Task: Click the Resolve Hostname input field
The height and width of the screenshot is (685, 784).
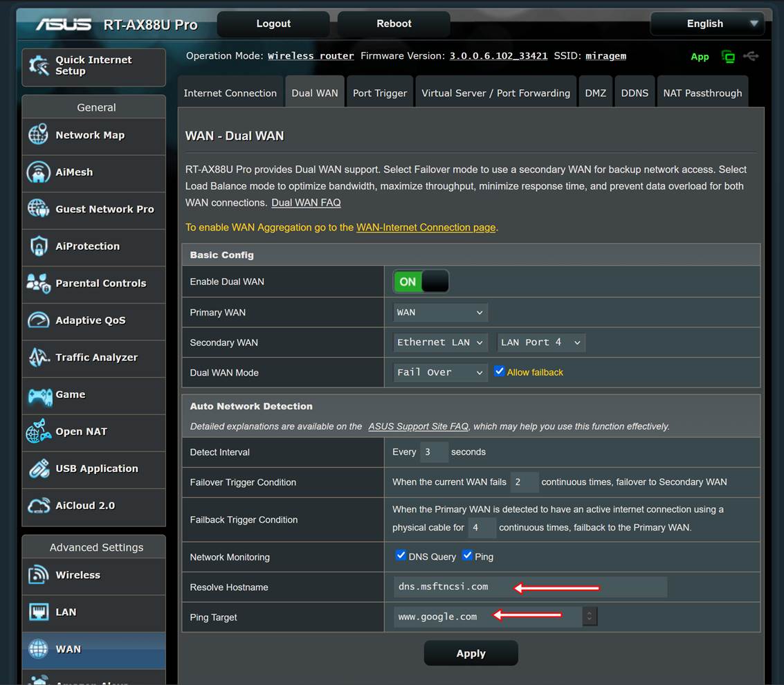Action: tap(529, 587)
